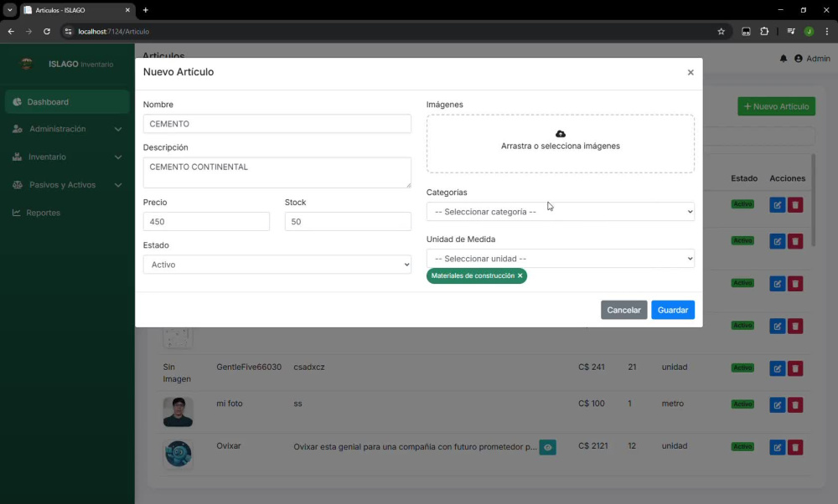Click the Nombre field containing CEMENTO
Screen dimensions: 838x504
(277, 124)
